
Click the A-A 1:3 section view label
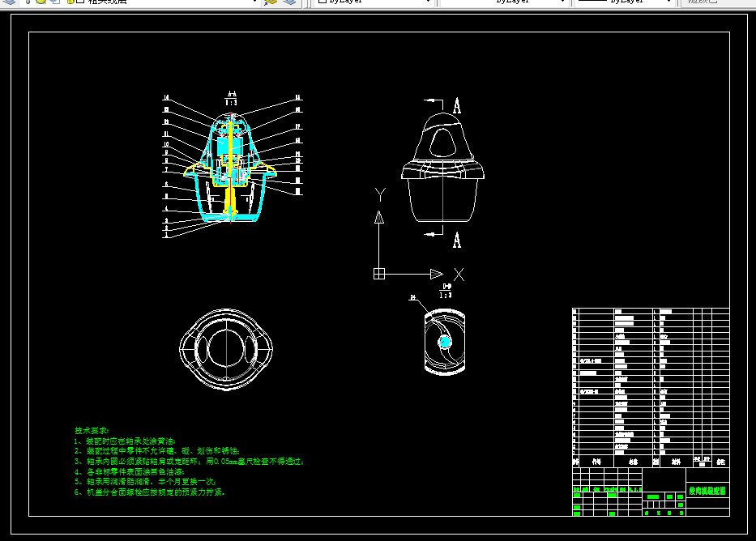231,98
